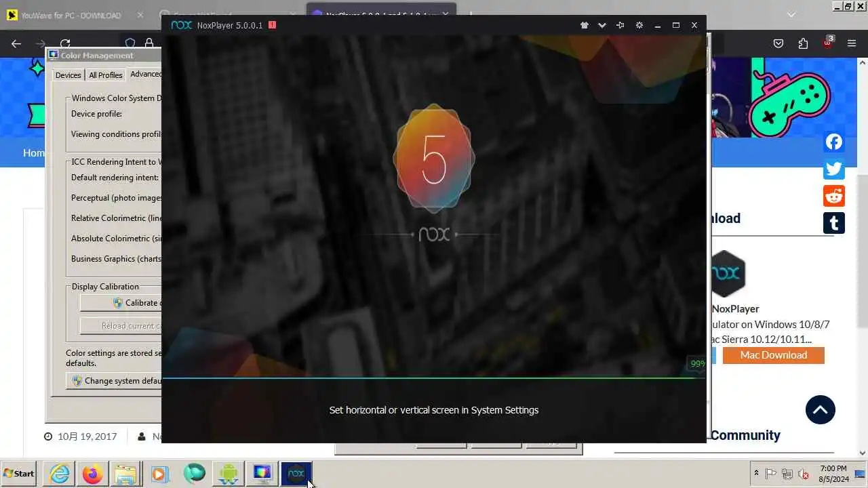Share page on Reddit icon
The height and width of the screenshot is (488, 868).
834,196
